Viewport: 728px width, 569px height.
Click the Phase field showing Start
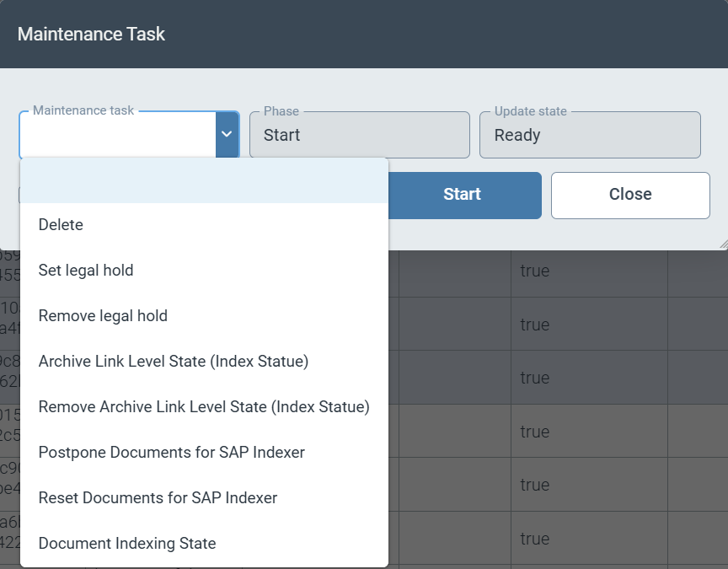tap(359, 135)
